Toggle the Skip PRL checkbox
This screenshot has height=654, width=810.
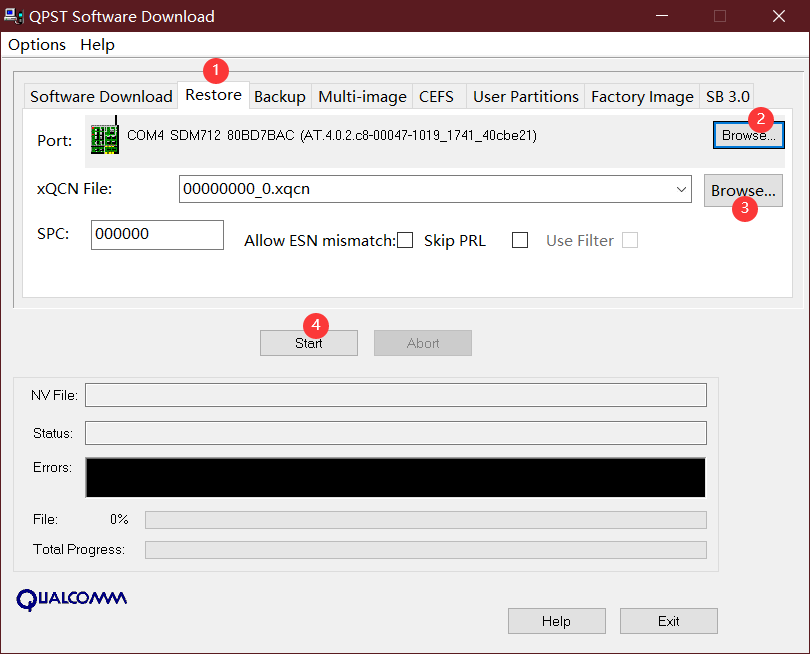[520, 240]
